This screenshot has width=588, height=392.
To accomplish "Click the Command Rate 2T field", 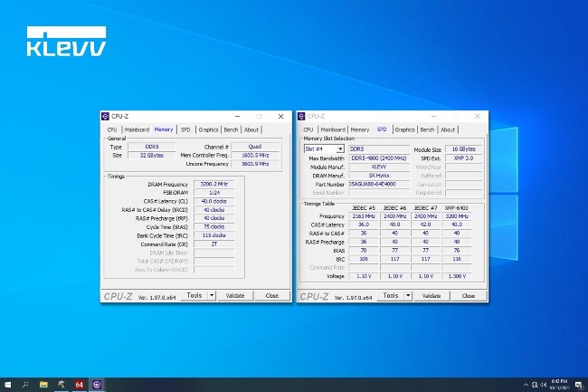I will (x=214, y=244).
